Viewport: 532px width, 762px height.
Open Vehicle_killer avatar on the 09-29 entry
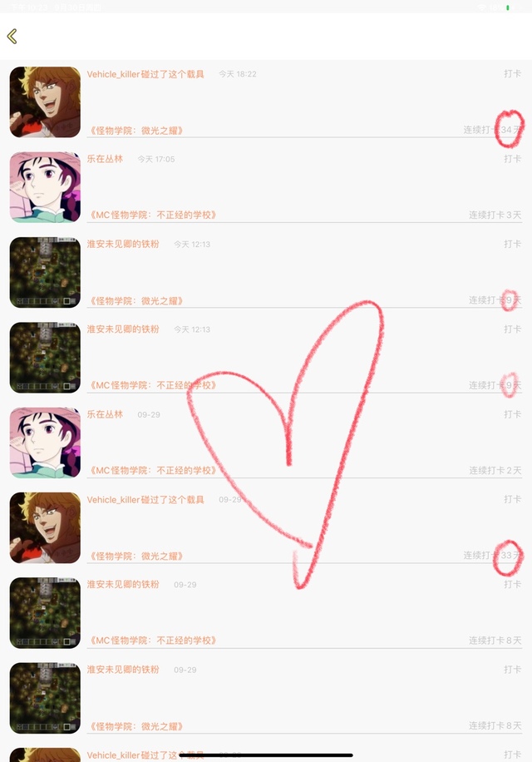pyautogui.click(x=45, y=527)
